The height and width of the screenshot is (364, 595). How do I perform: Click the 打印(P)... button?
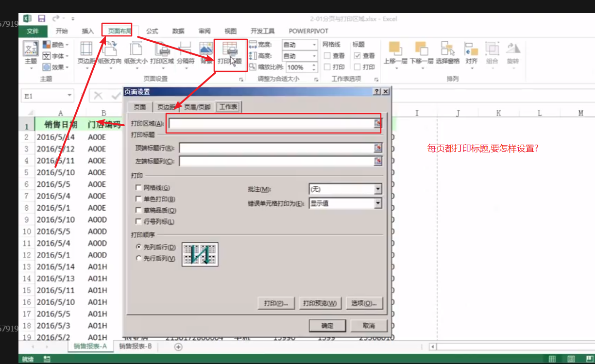click(276, 303)
